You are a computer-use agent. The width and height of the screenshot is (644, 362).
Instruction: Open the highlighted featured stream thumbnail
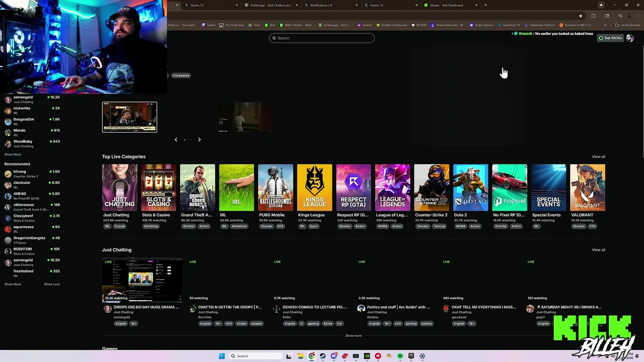click(x=130, y=117)
